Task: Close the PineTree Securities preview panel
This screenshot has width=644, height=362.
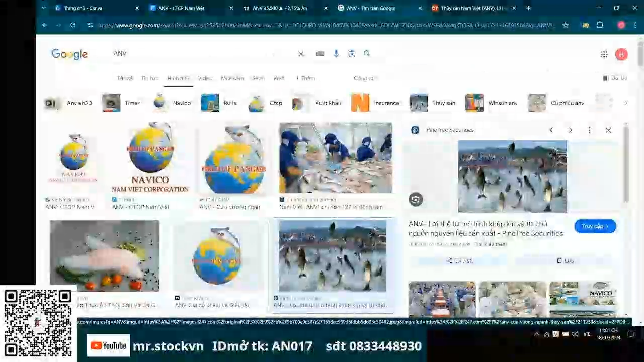Action: pyautogui.click(x=608, y=130)
